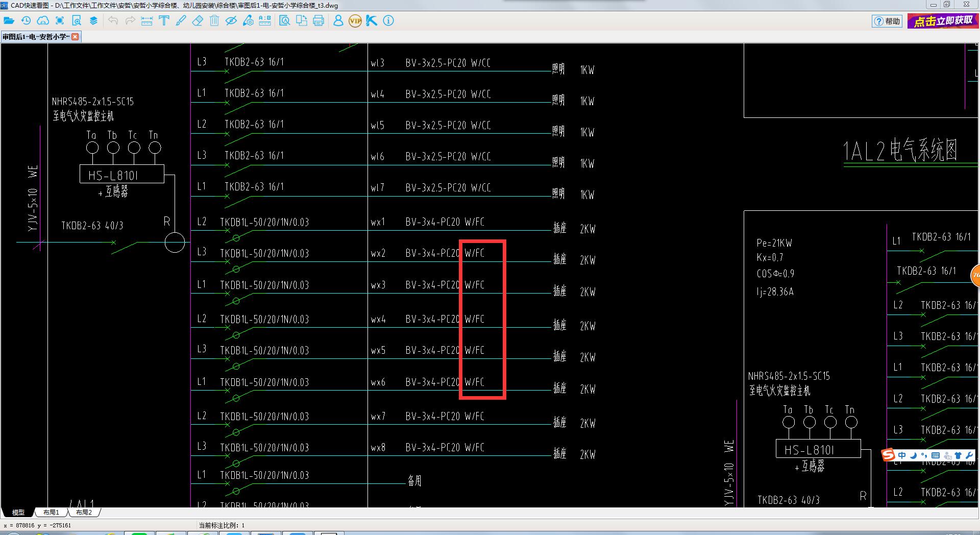The image size is (980, 535).
Task: Open the layer manager icon
Action: click(93, 21)
